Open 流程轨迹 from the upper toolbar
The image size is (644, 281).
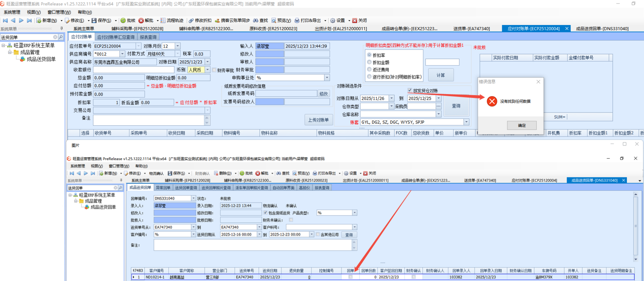(172, 20)
